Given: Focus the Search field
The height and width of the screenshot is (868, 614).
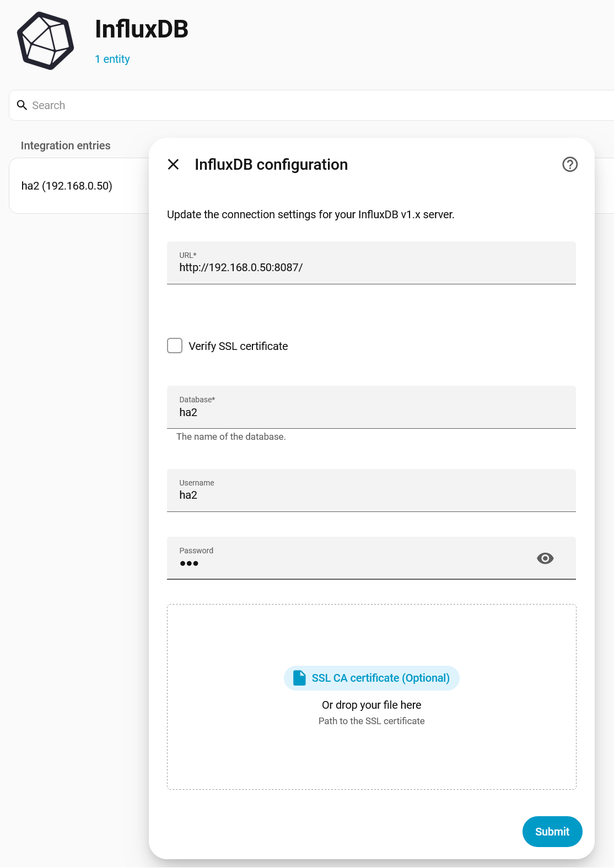Looking at the screenshot, I should coord(311,105).
